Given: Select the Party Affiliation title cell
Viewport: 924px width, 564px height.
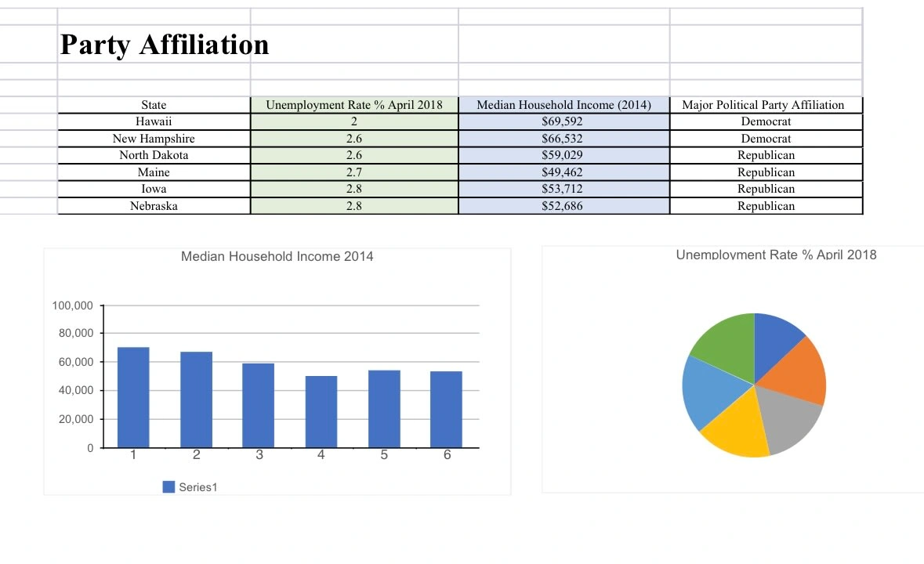Looking at the screenshot, I should [165, 44].
